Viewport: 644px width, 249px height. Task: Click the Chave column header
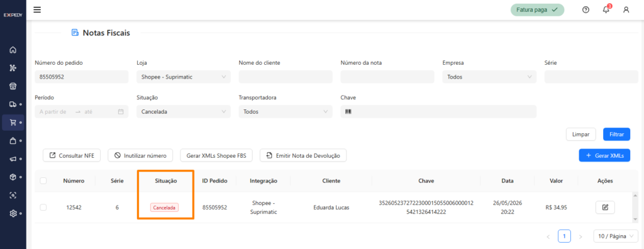click(x=426, y=181)
